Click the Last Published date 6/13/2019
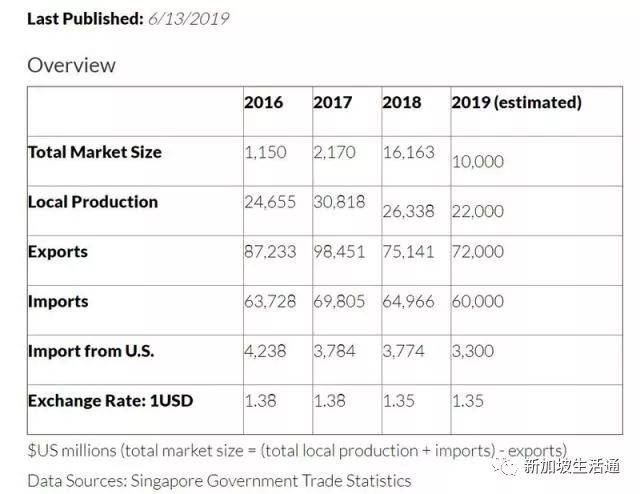This screenshot has height=494, width=640. [189, 20]
